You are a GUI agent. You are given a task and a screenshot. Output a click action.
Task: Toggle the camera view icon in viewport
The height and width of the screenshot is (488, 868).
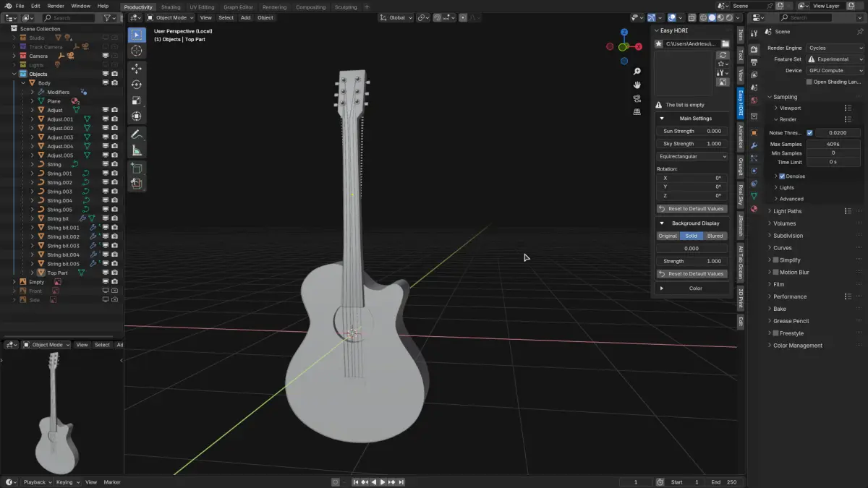pos(637,98)
